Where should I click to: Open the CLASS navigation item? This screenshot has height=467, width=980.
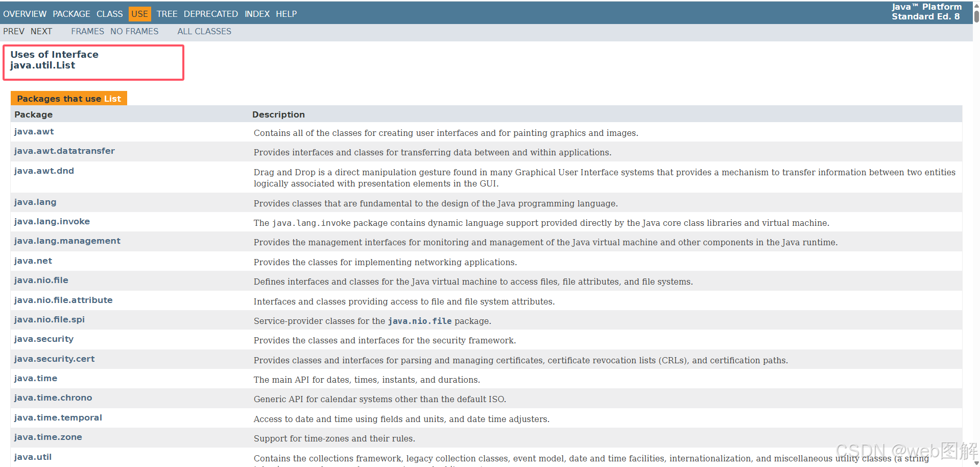coord(110,14)
